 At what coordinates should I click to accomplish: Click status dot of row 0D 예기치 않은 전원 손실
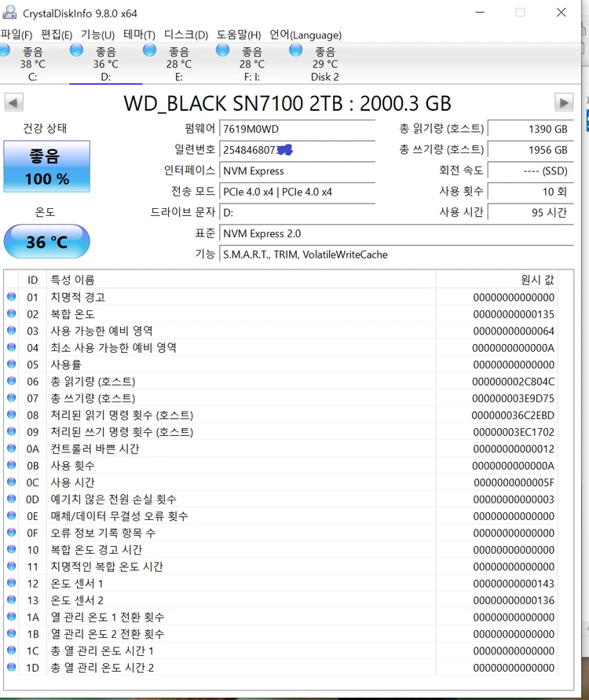point(12,499)
